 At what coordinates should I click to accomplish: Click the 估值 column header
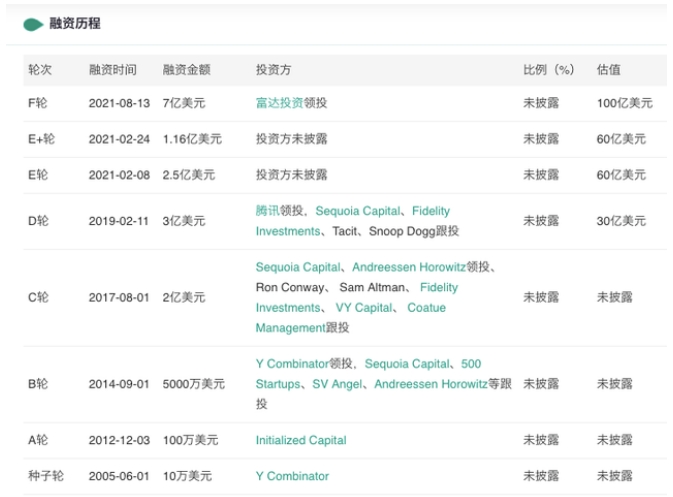pos(608,70)
